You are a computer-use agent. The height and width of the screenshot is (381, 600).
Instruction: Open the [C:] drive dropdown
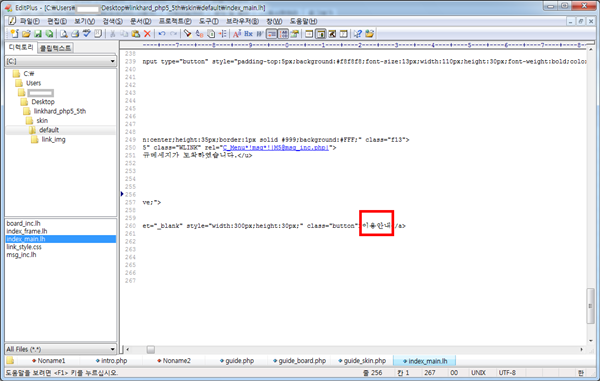pos(60,61)
